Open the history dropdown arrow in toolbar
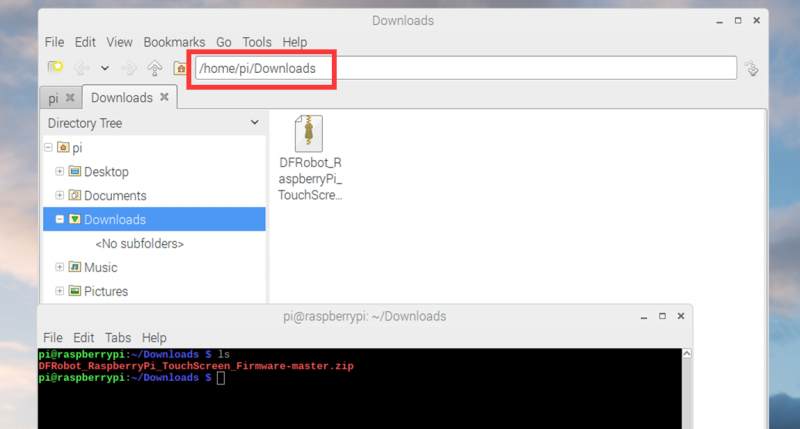The image size is (800, 429). tap(105, 68)
